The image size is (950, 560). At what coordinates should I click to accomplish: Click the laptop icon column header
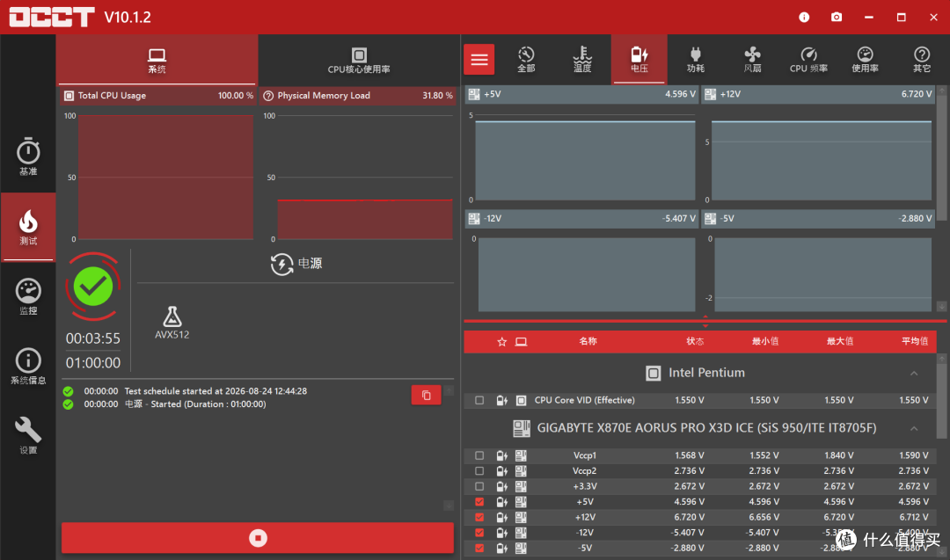click(x=521, y=342)
